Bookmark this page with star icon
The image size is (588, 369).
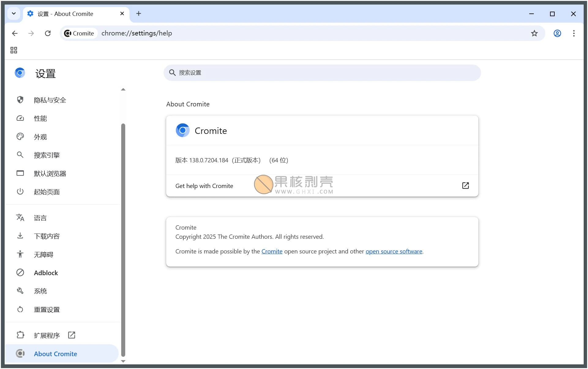(x=534, y=33)
